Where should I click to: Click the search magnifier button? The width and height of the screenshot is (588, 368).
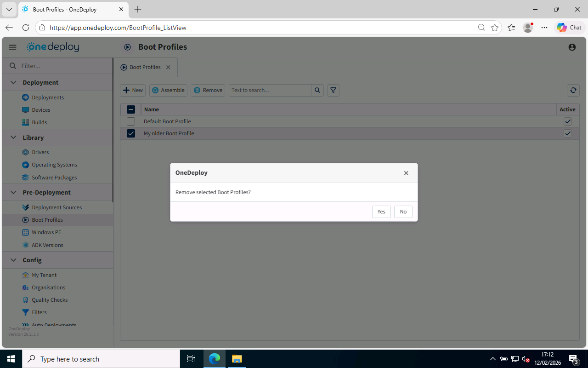pyautogui.click(x=317, y=90)
